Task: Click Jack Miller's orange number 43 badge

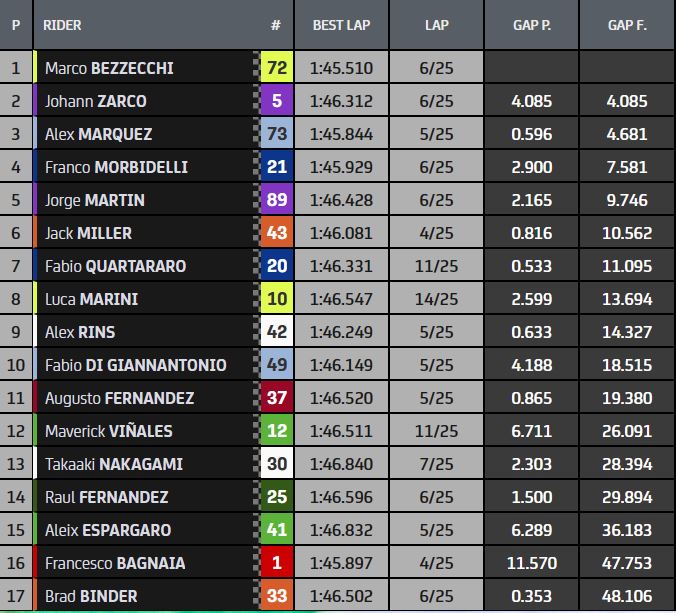Action: click(276, 233)
